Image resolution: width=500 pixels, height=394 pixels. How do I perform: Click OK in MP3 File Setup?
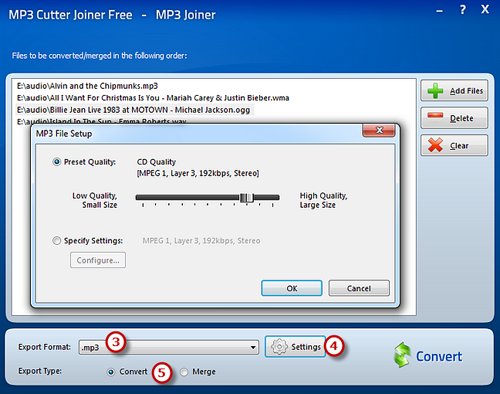tap(292, 288)
